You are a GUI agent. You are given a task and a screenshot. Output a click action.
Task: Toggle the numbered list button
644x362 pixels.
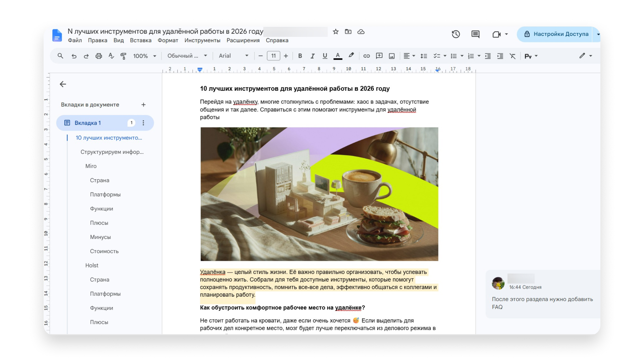[x=471, y=56]
